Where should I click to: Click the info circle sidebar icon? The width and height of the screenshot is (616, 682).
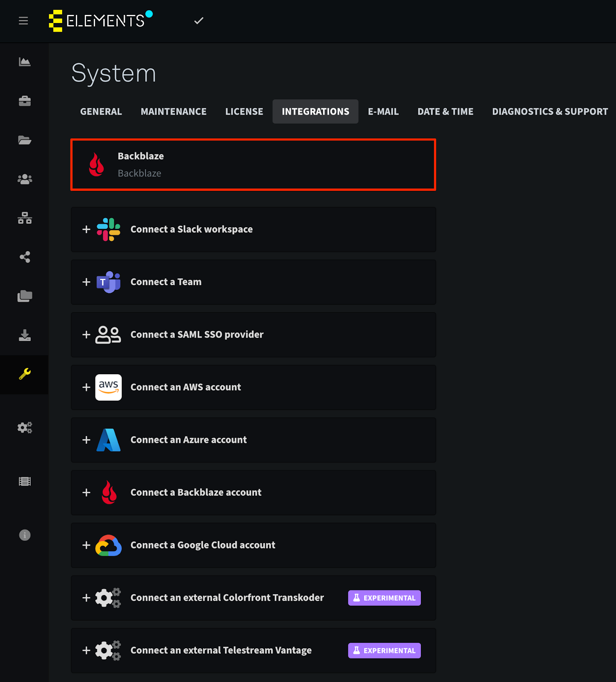[25, 535]
